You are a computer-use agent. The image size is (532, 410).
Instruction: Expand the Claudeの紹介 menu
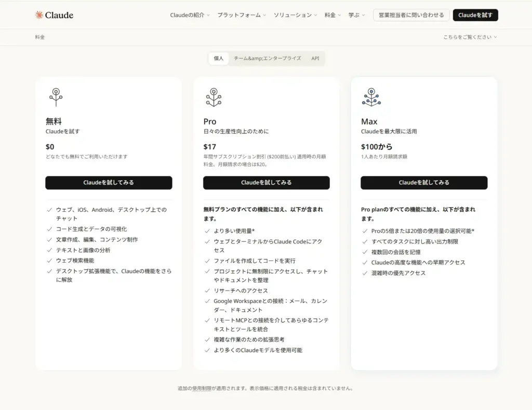click(x=190, y=15)
